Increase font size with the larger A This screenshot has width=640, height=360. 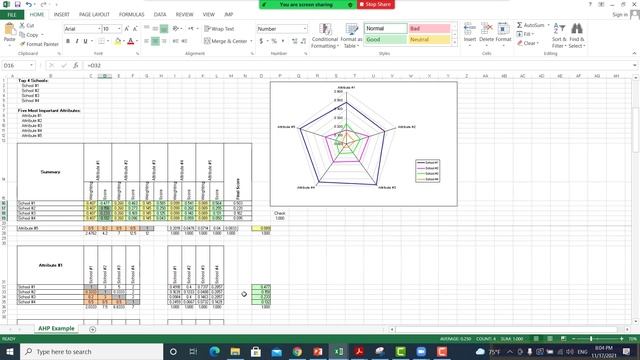point(127,29)
